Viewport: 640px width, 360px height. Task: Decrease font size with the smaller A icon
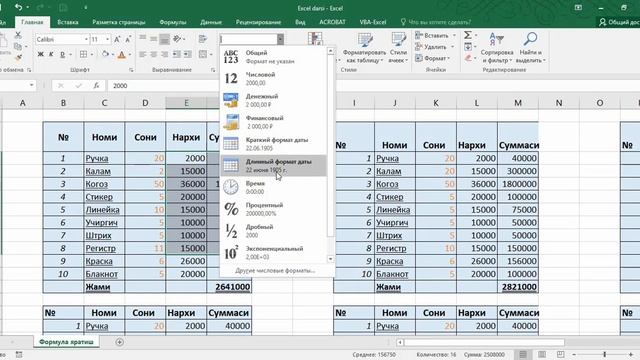pyautogui.click(x=128, y=40)
